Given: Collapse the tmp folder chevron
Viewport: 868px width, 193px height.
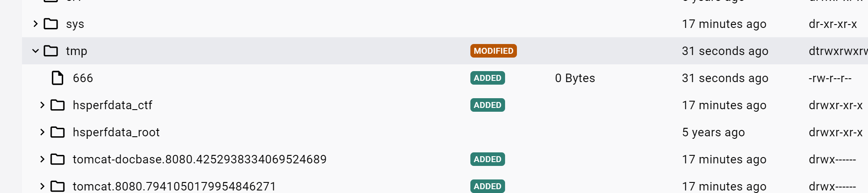Looking at the screenshot, I should pos(36,51).
